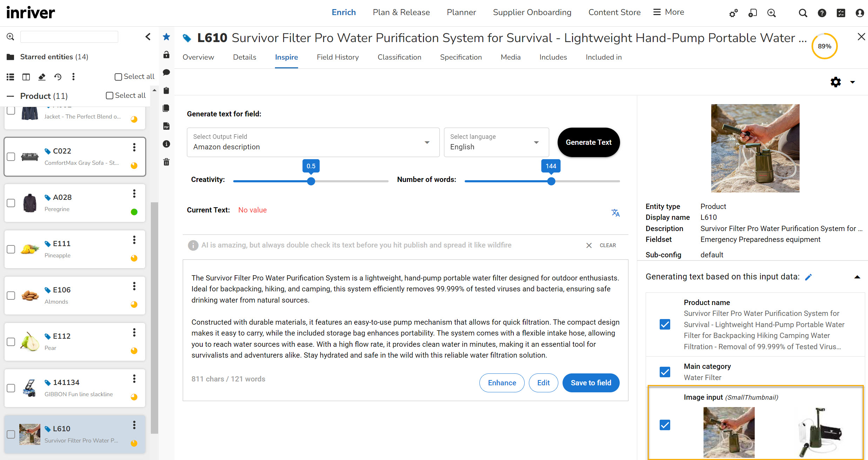Click the trash delete icon
Screen dimensions: 868x460
click(167, 162)
